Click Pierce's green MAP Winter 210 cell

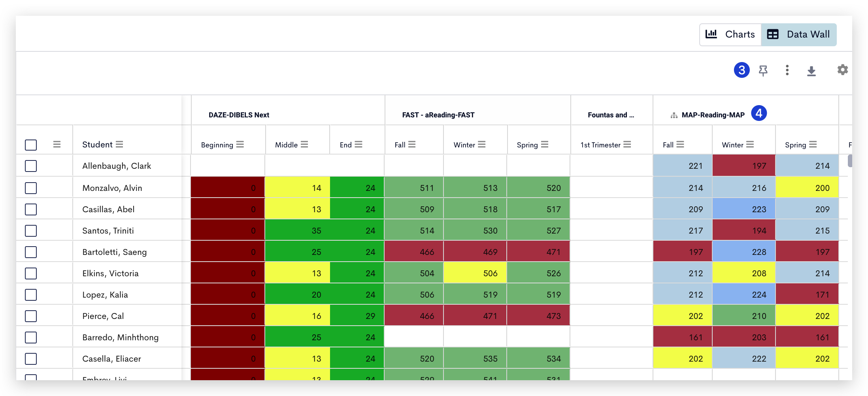tap(744, 315)
